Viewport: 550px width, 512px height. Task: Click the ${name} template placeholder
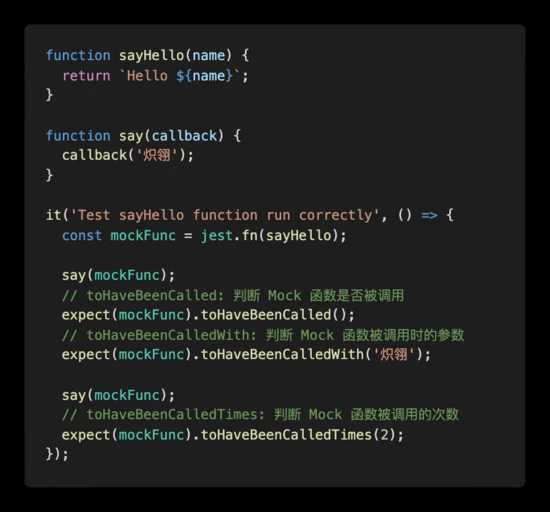(204, 76)
